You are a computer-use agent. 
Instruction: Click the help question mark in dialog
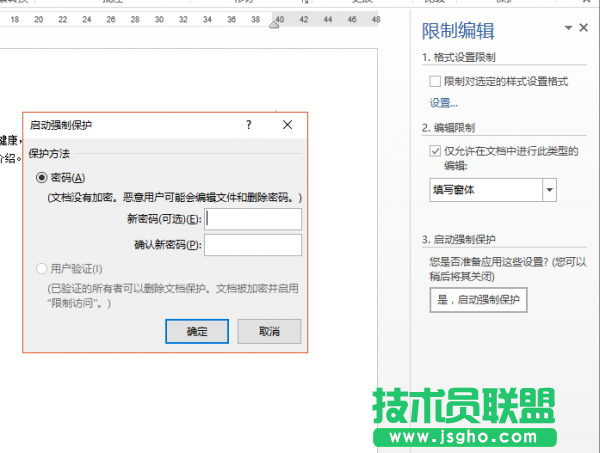point(248,125)
